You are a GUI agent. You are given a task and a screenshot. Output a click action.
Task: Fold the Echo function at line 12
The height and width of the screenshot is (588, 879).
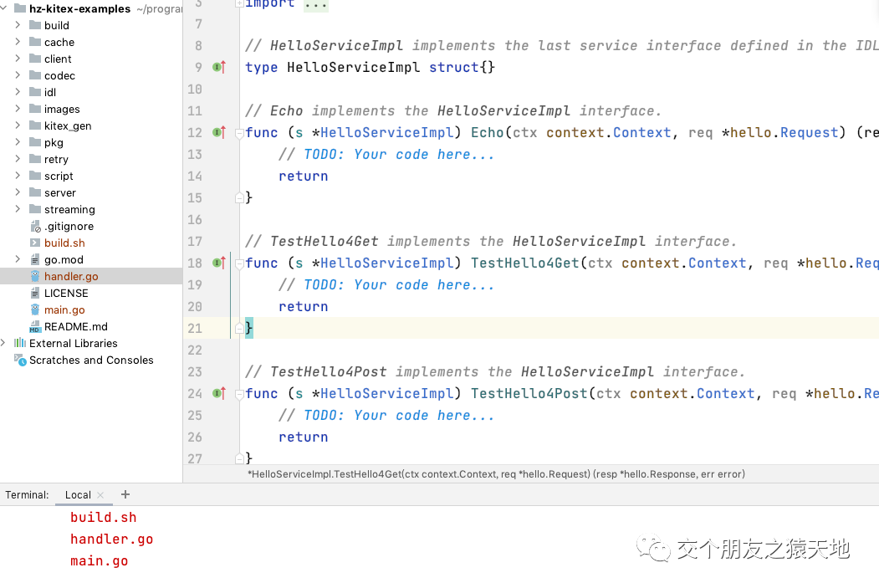[x=239, y=133]
